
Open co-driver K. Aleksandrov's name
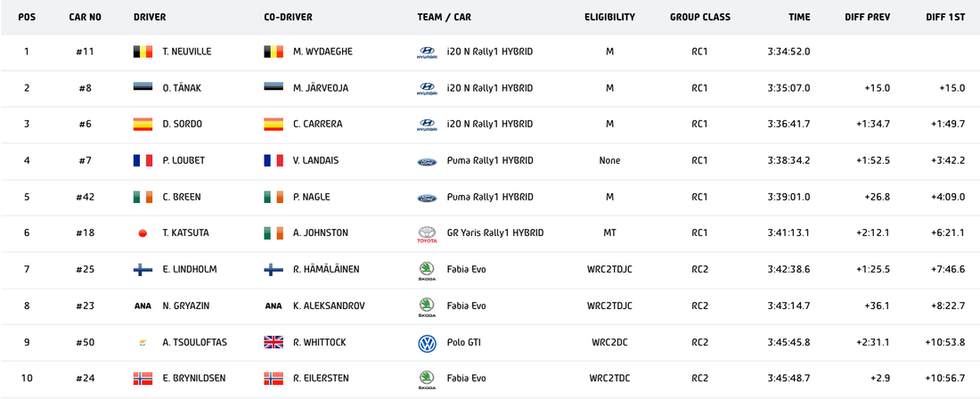(x=328, y=305)
